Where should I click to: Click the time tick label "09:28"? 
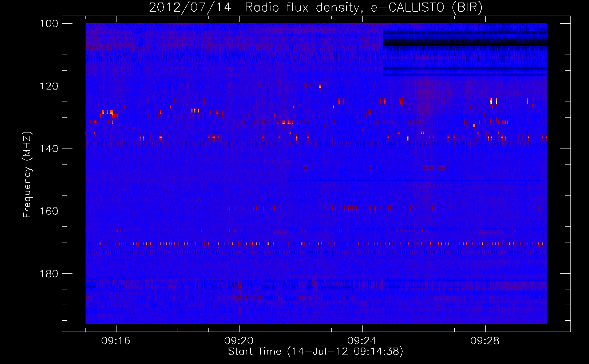click(485, 341)
